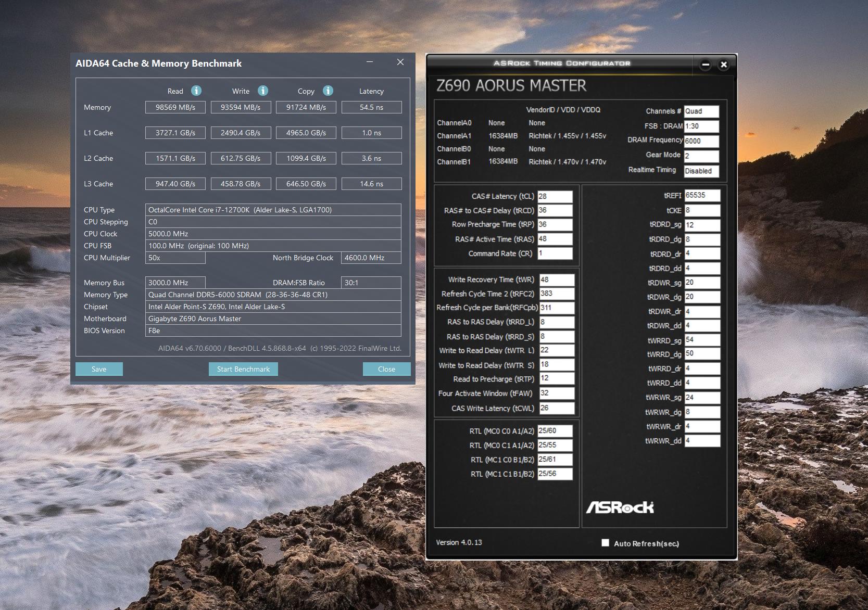
Task: Click the Memory Write value 93594 MB/s
Action: [241, 107]
